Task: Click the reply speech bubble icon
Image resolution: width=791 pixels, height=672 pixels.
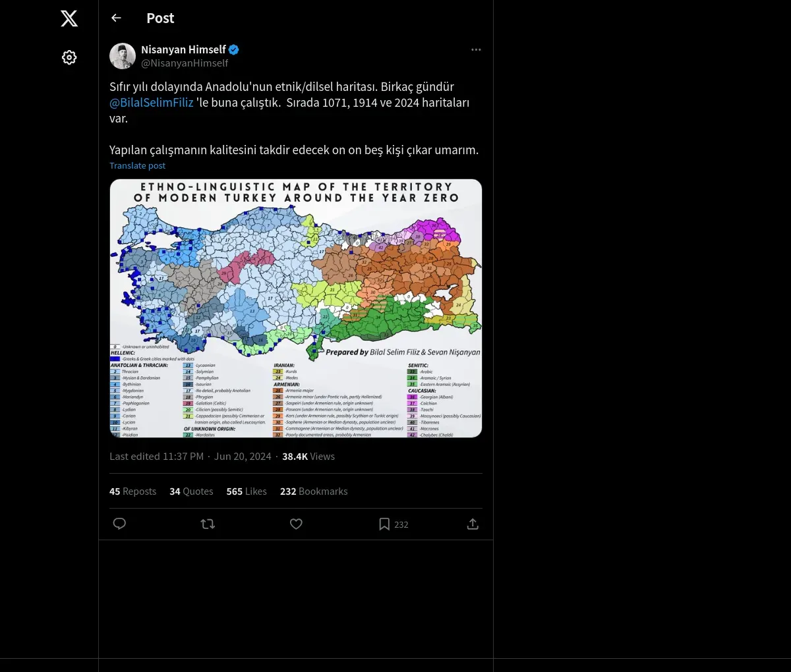Action: click(x=119, y=524)
